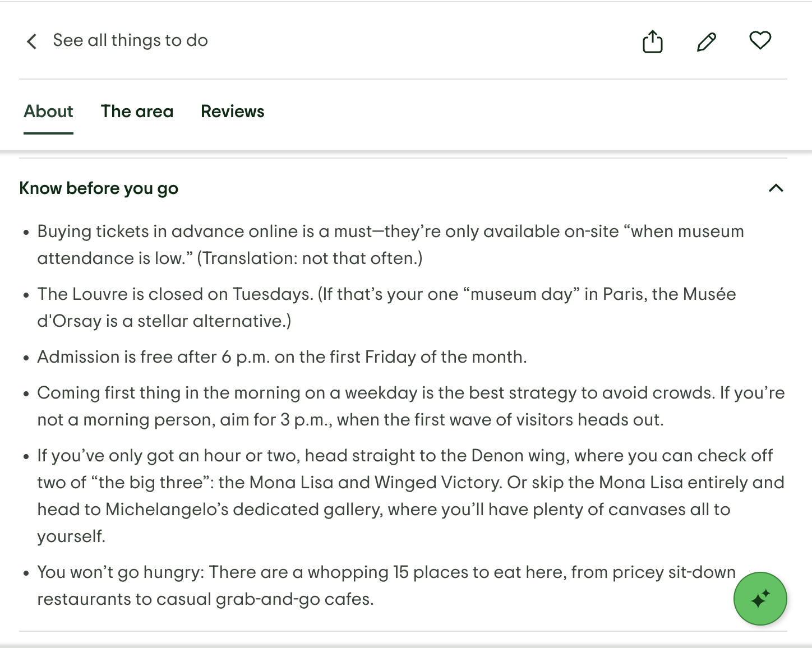Image resolution: width=812 pixels, height=648 pixels.
Task: Click the '15 places to eat' tip
Action: coord(386,585)
